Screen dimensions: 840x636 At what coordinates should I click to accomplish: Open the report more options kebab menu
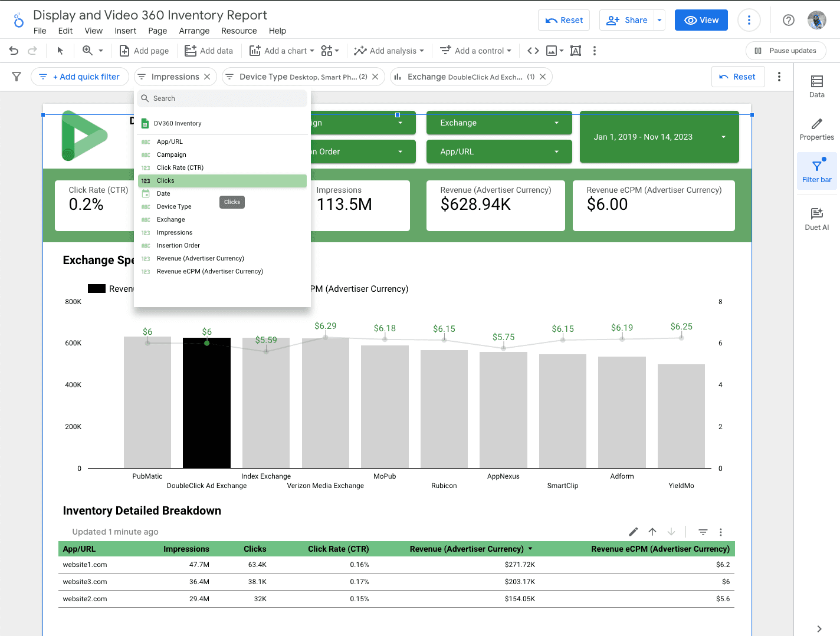(749, 20)
